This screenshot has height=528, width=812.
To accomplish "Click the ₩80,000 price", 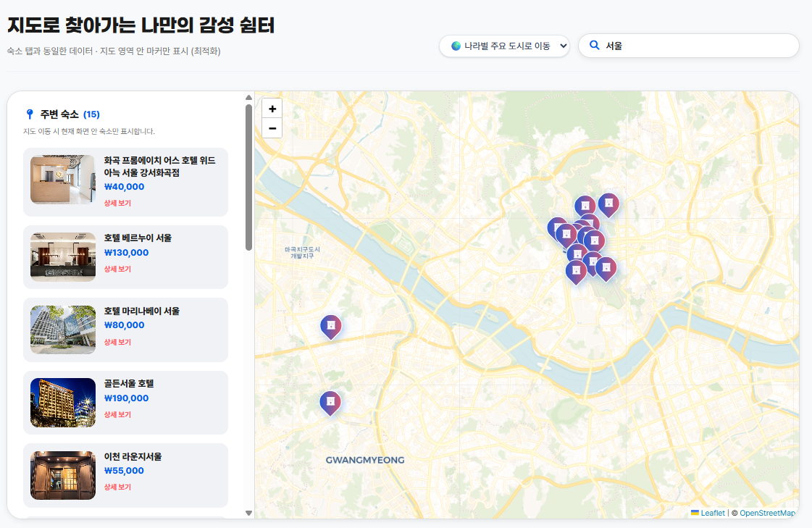I will (x=125, y=325).
